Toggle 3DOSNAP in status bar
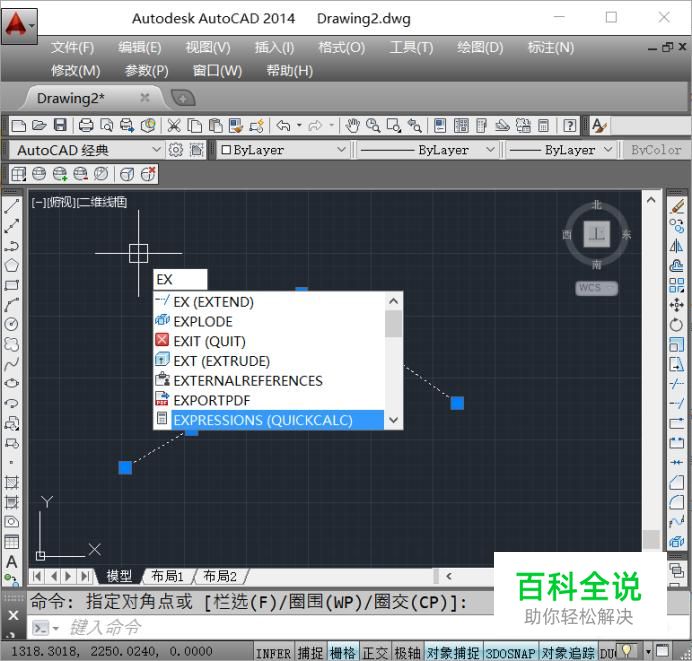Viewport: 692px width, 661px height. [511, 653]
